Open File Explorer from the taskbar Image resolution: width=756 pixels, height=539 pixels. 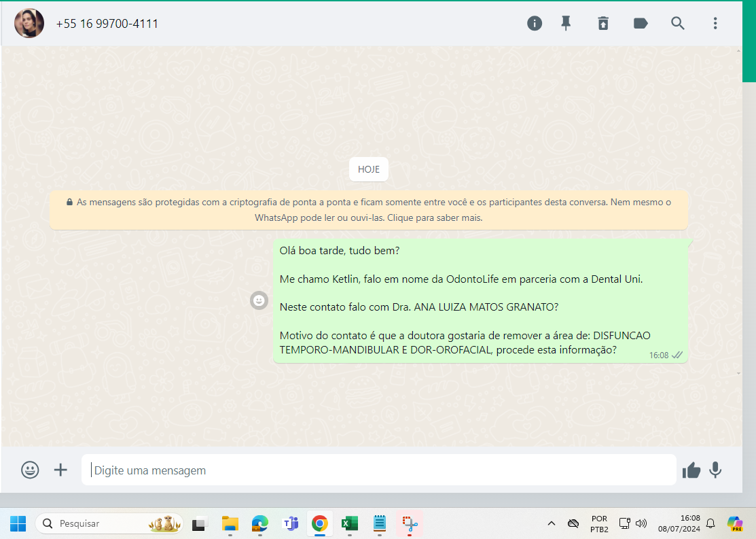point(230,523)
